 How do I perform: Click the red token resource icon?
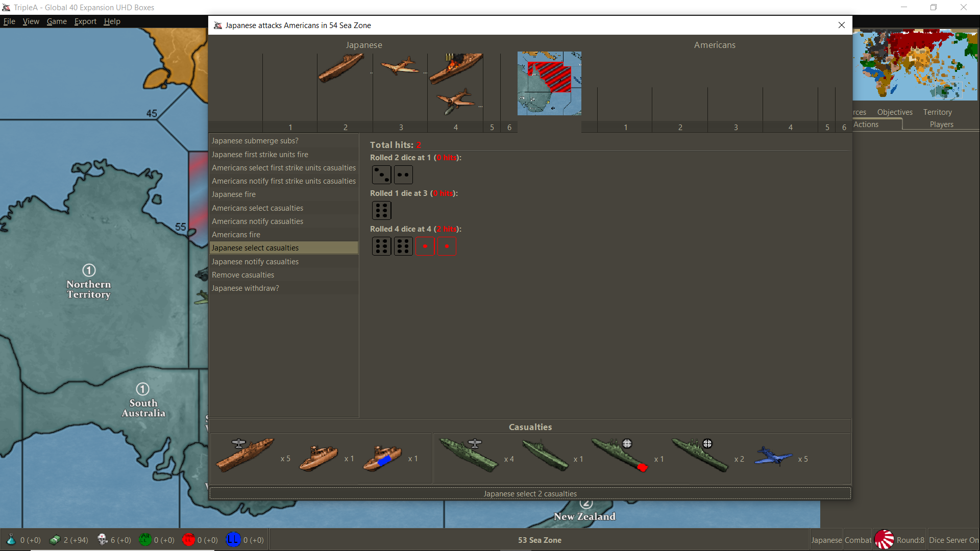189,539
